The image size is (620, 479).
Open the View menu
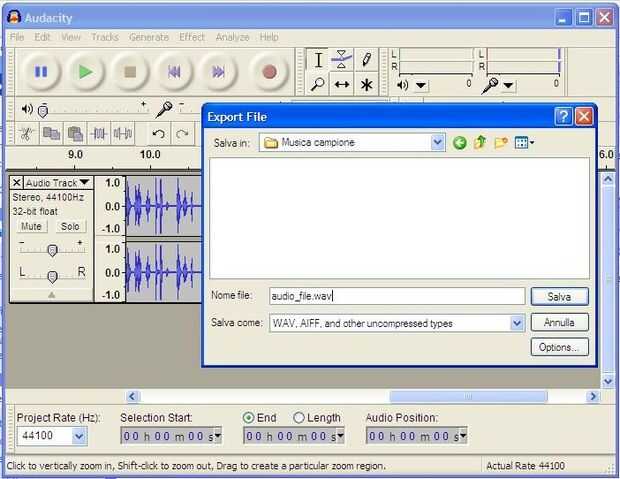pos(71,37)
